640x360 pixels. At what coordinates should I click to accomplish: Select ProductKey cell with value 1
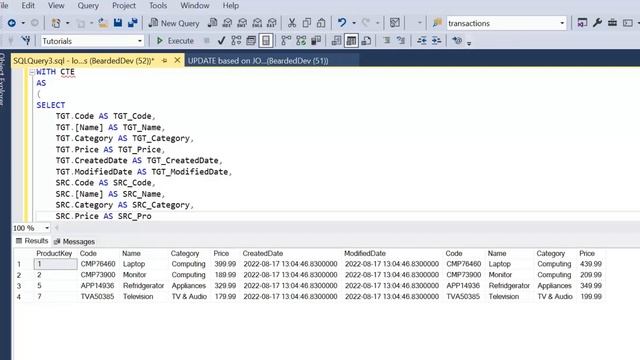[56, 264]
